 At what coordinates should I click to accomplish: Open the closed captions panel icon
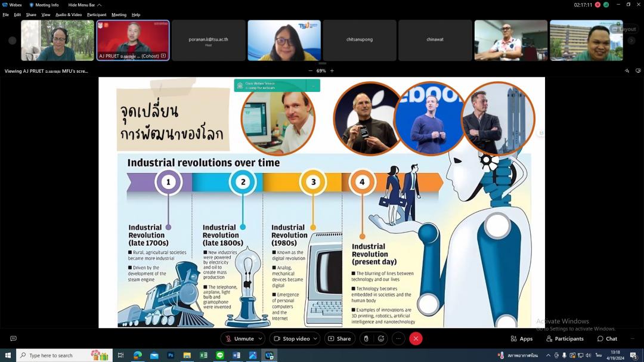point(13,339)
